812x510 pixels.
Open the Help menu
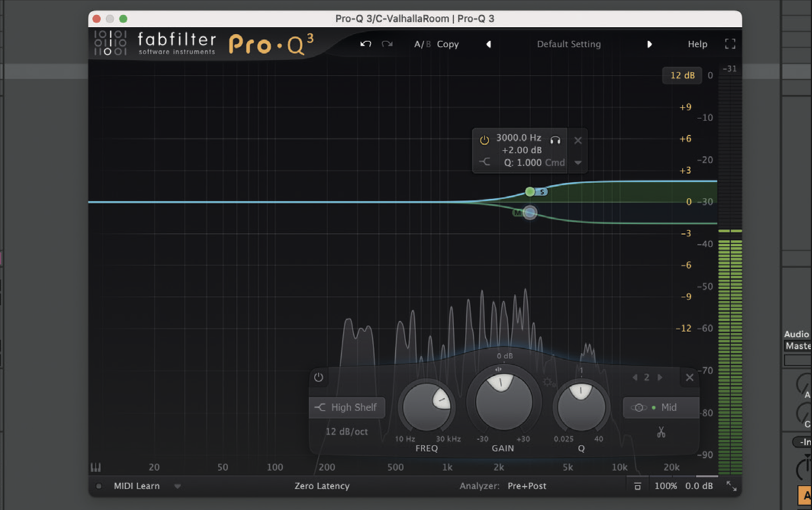coord(697,43)
